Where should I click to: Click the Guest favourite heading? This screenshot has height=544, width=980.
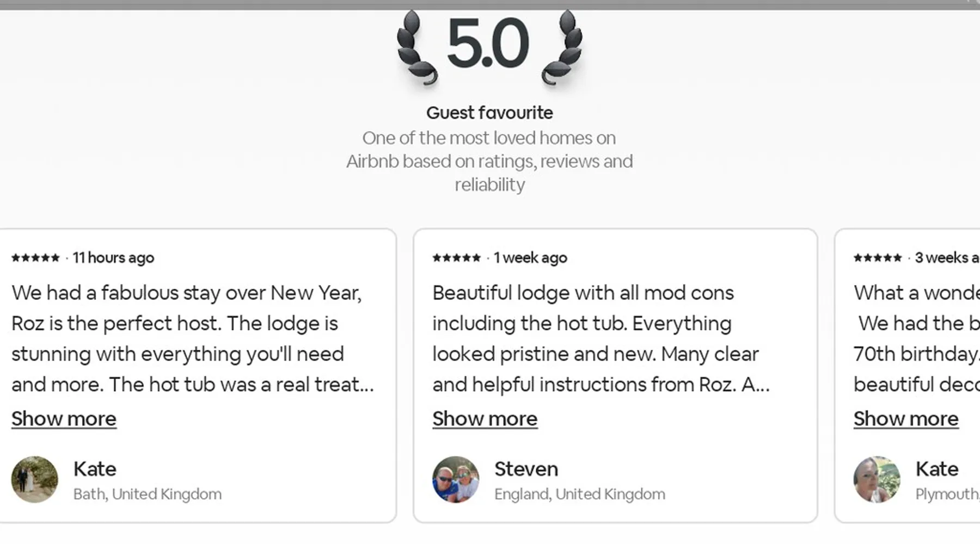point(489,113)
